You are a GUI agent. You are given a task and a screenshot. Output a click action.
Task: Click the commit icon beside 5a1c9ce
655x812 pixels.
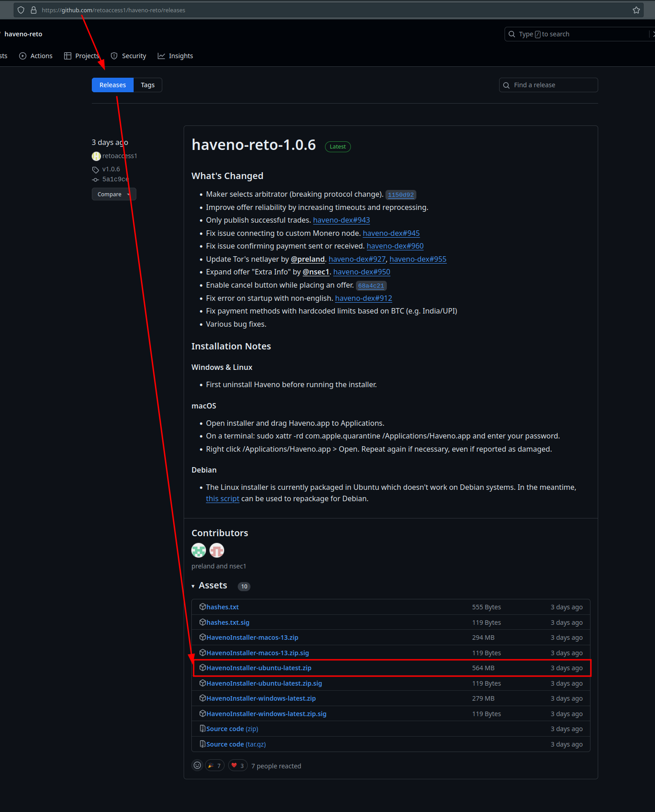(95, 179)
